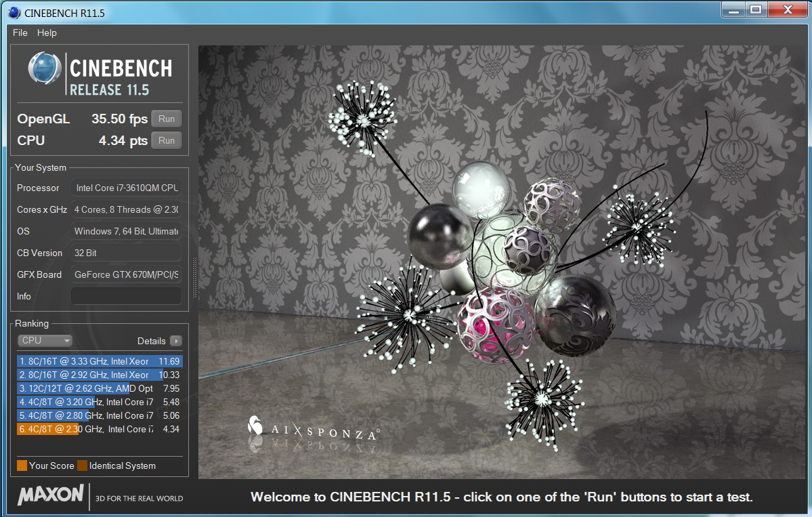Viewport: 812px width, 517px height.
Task: Open the Help menu
Action: (x=47, y=33)
